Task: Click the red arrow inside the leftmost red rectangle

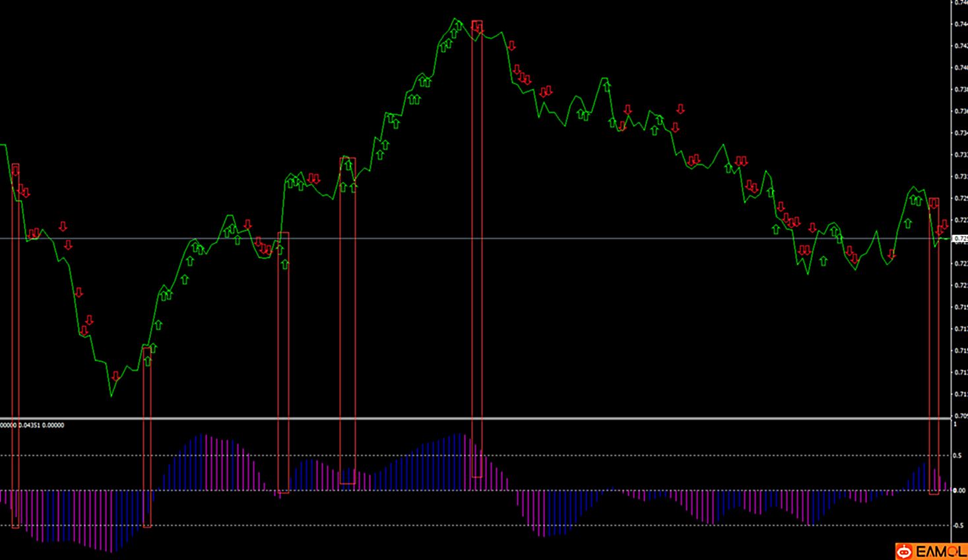Action: [x=15, y=171]
